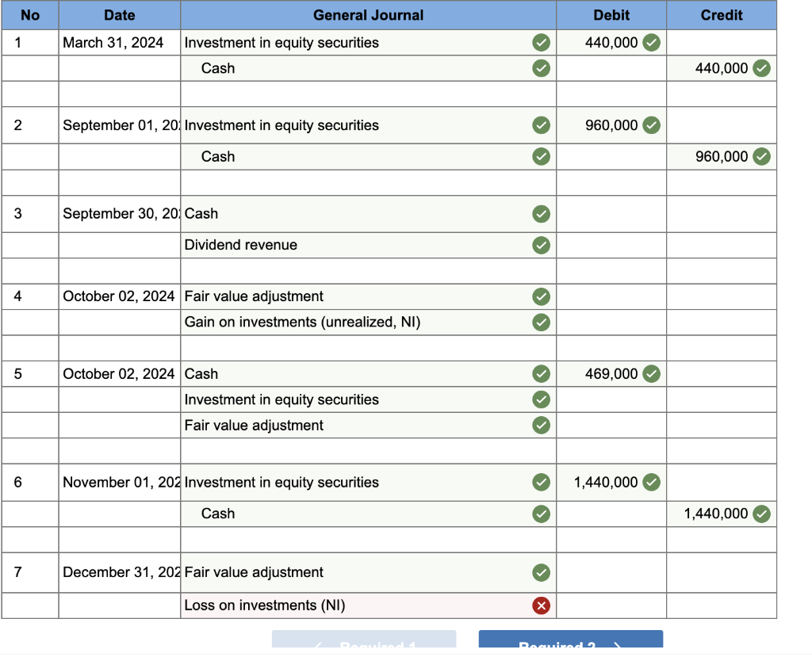812x657 pixels.
Task: Select the Loss on investments (NI) account cell
Action: click(368, 605)
